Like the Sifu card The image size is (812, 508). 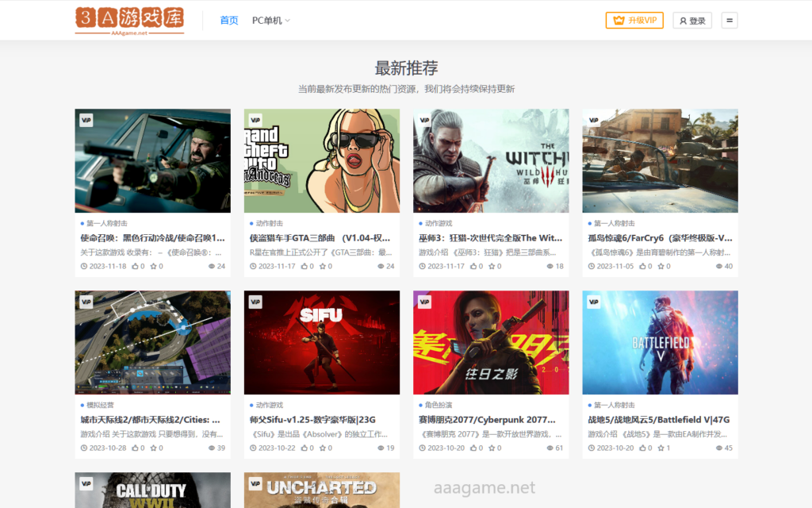pos(304,448)
